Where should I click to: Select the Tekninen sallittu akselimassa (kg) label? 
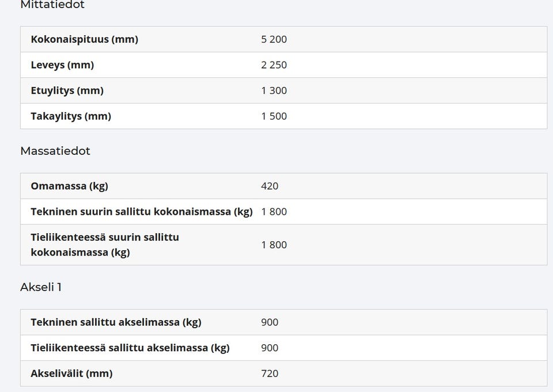116,322
